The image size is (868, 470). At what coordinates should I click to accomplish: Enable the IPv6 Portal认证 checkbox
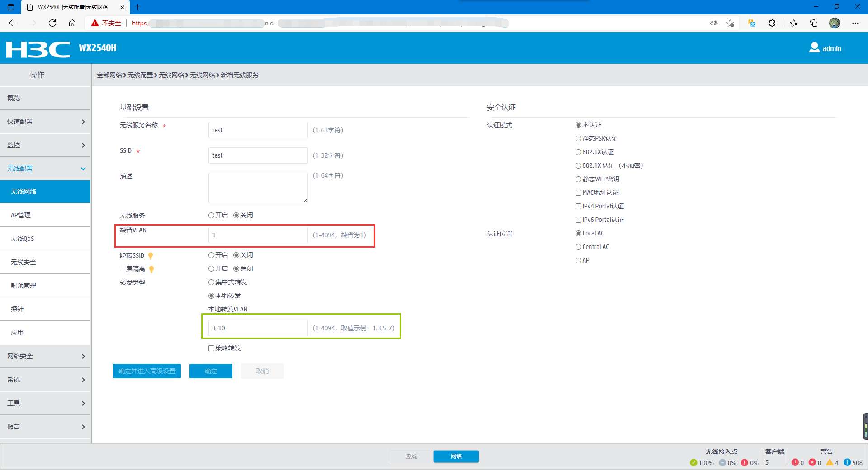click(578, 220)
